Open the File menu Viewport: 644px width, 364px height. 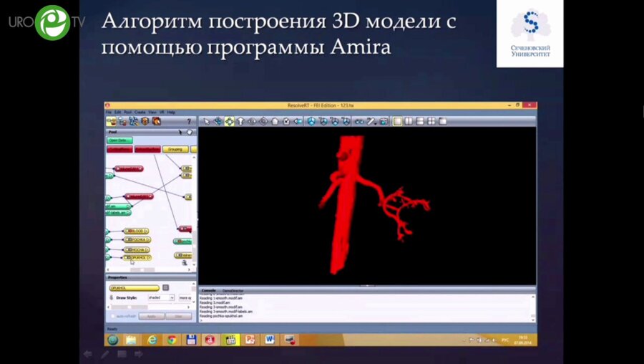109,112
